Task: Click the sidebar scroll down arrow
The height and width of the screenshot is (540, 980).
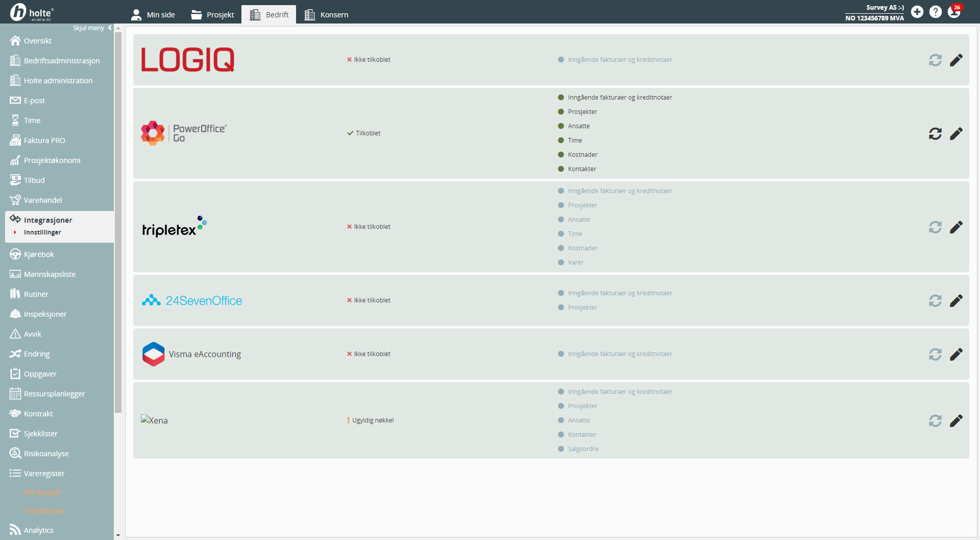Action: tap(118, 535)
